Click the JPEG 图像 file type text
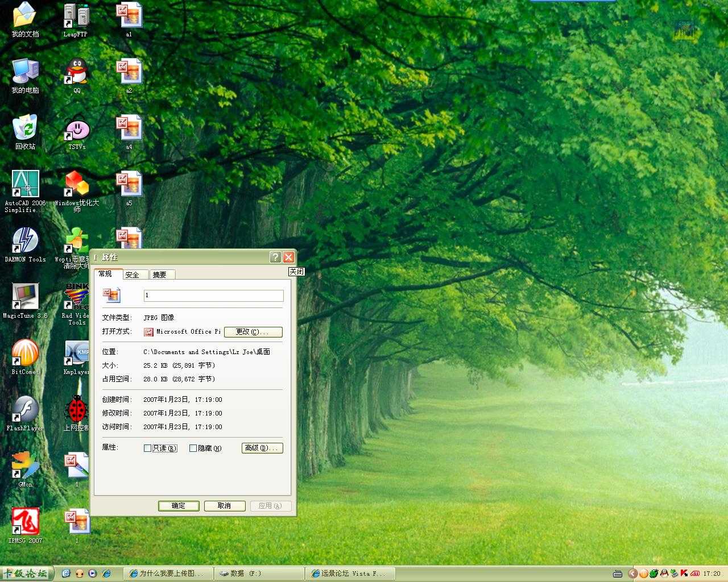Screen dimensions: 728x582 159,318
